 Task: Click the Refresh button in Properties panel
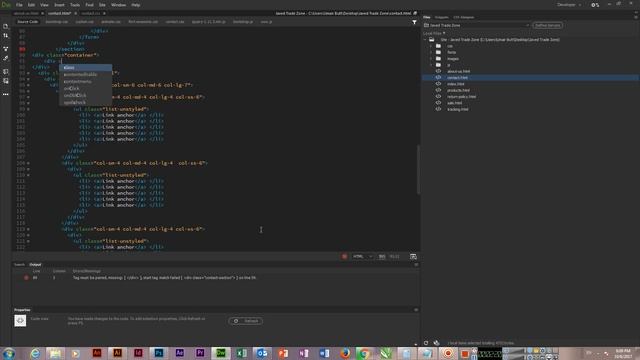click(x=246, y=321)
